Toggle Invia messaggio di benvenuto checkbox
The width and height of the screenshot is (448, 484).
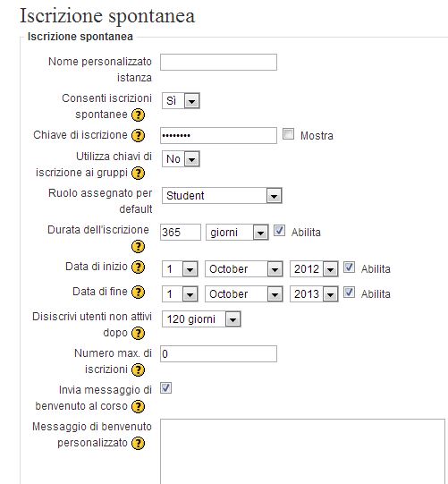165,388
